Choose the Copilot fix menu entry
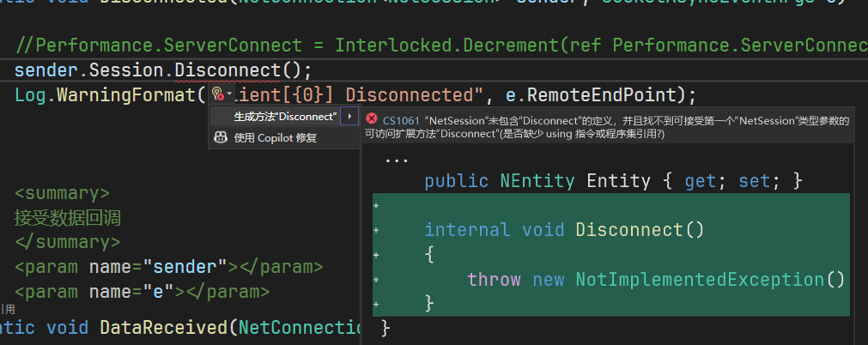868x345 pixels. 275,137
